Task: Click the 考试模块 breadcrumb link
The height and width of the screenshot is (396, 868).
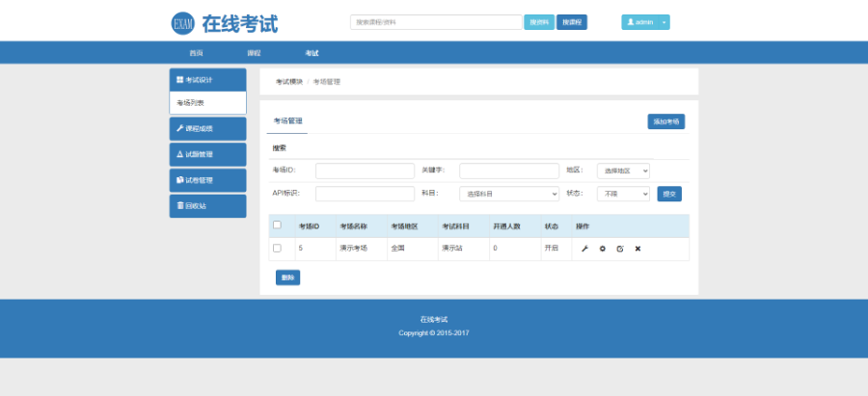Action: click(289, 82)
